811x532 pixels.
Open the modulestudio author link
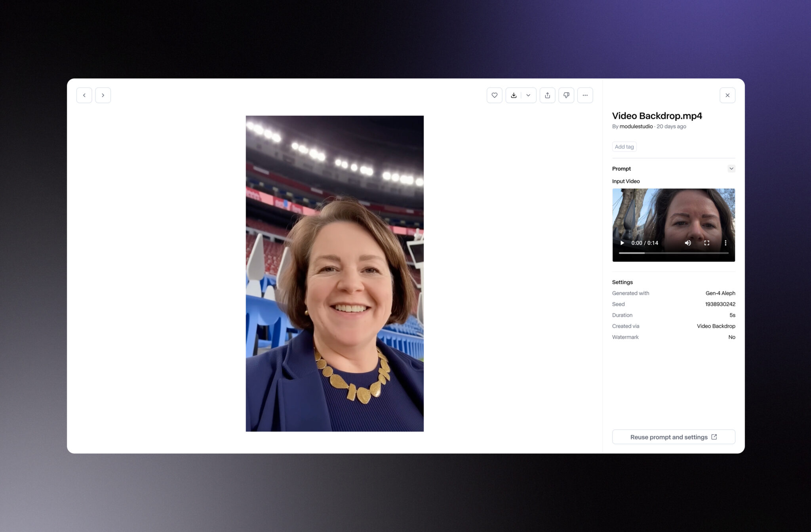[636, 127]
